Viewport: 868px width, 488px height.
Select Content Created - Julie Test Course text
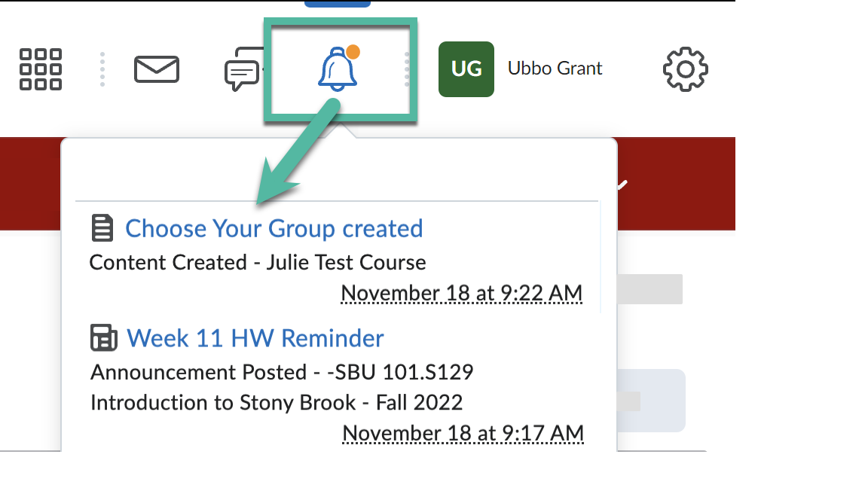258,262
